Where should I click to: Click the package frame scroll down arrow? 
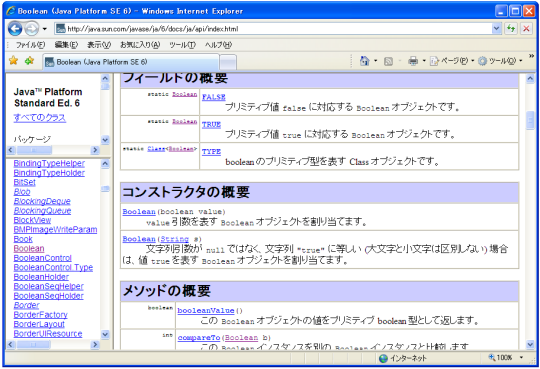pos(105,140)
